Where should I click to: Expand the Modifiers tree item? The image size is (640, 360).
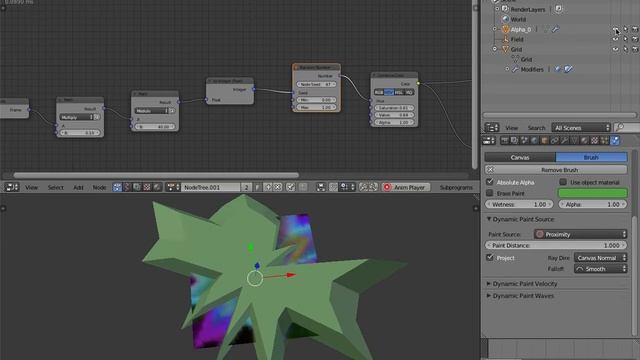[x=507, y=69]
